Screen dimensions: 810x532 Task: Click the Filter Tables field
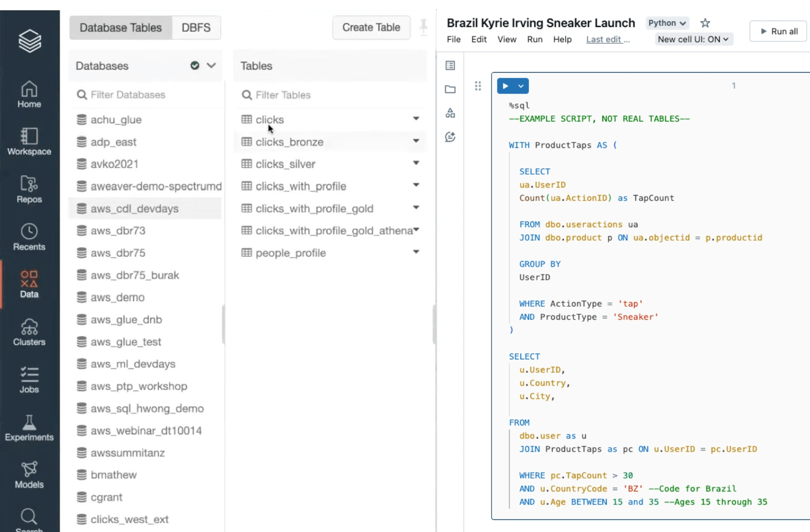[x=331, y=95]
